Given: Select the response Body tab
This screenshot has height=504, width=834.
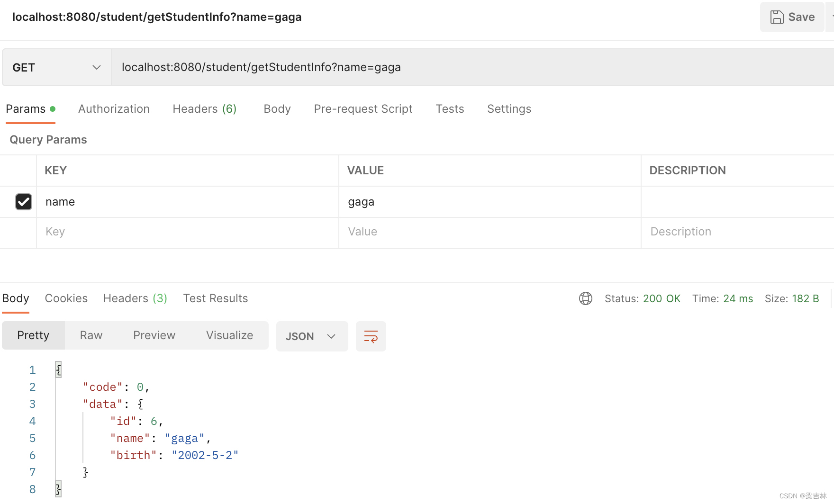Looking at the screenshot, I should 16,298.
